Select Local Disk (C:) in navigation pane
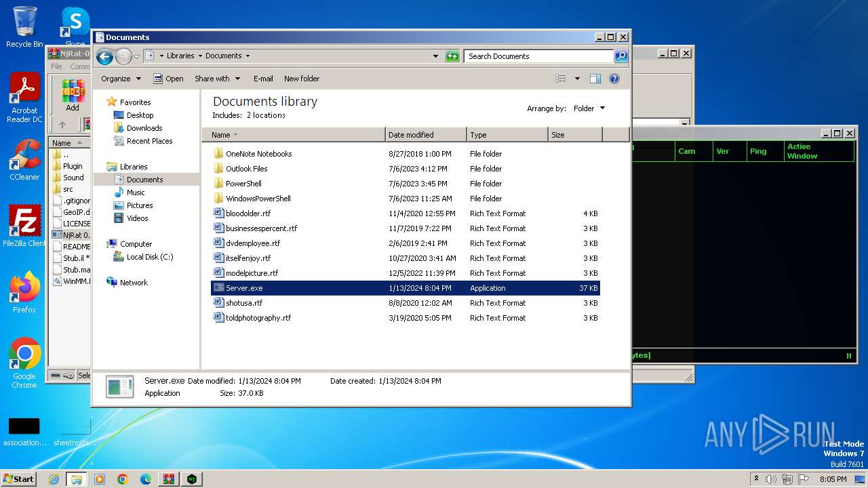 tap(150, 257)
